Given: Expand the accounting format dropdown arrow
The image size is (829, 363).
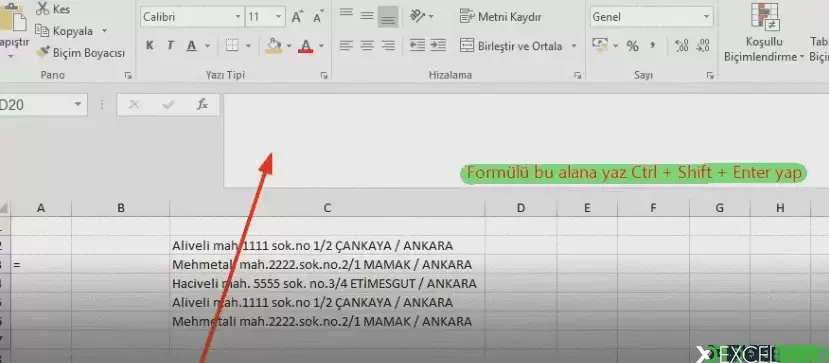Looking at the screenshot, I should click(615, 46).
